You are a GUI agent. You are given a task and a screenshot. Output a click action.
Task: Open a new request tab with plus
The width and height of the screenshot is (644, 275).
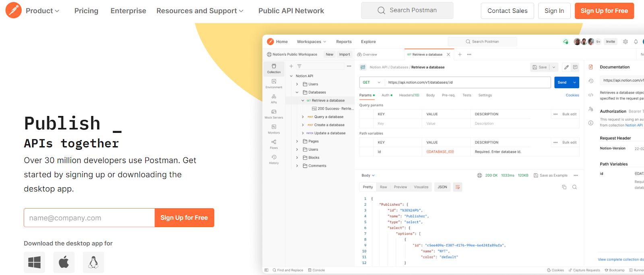[460, 54]
